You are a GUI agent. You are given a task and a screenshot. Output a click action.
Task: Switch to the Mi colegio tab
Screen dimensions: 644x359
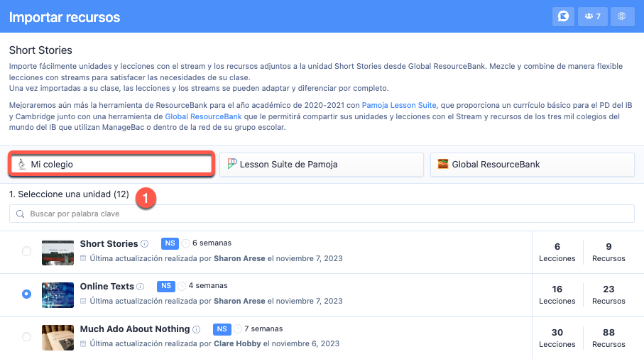pyautogui.click(x=111, y=164)
